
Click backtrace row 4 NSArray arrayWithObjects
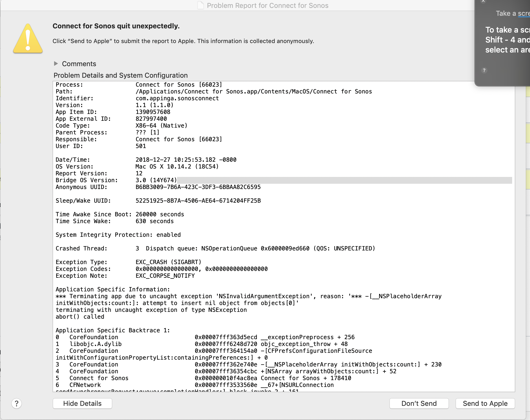pos(226,371)
